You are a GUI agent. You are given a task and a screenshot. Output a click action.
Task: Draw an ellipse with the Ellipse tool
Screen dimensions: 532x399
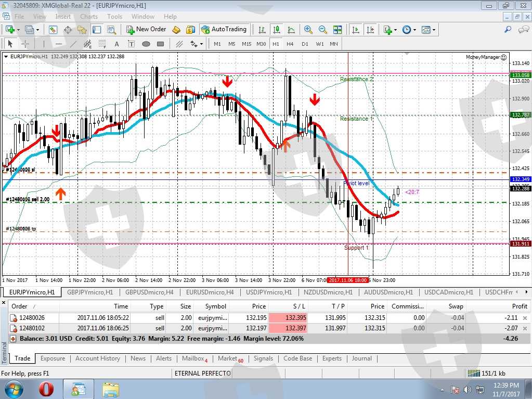pos(146,44)
